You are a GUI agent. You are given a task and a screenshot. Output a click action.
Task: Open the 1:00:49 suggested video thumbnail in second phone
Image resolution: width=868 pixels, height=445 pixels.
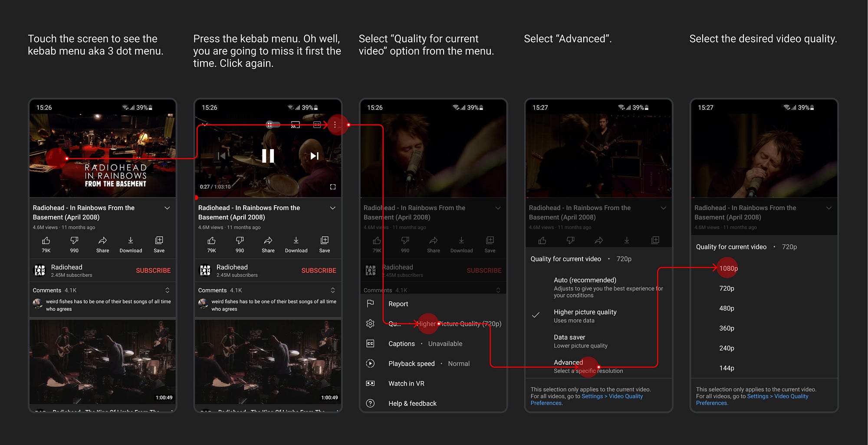click(268, 362)
